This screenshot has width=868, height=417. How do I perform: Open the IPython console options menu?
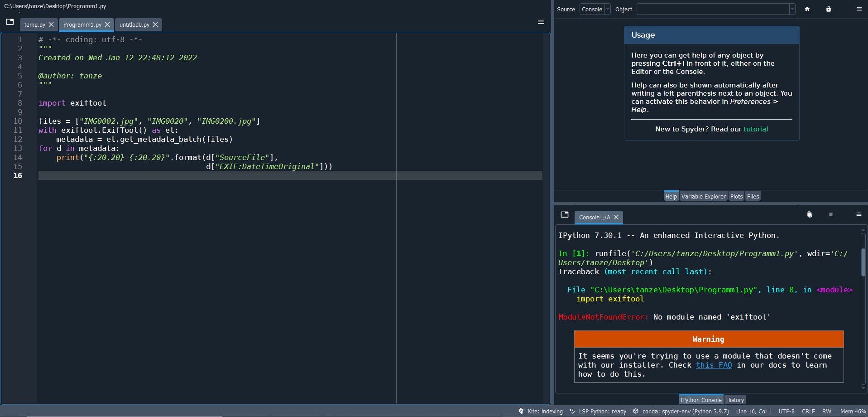pyautogui.click(x=859, y=214)
